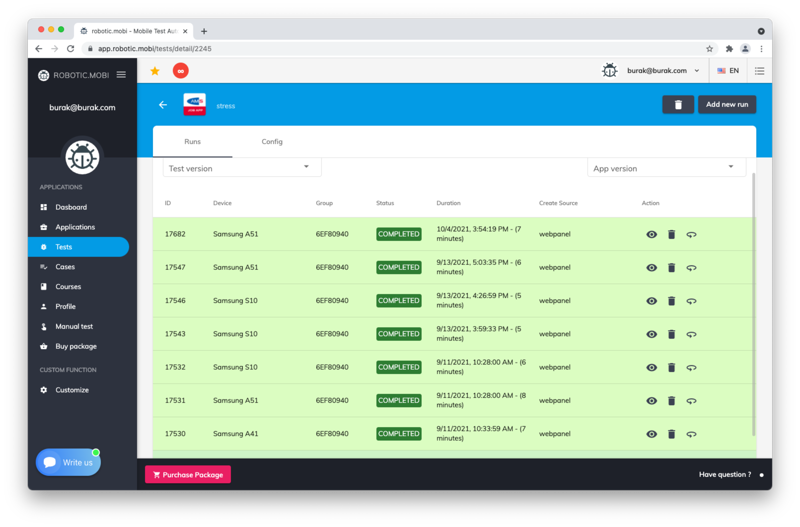The width and height of the screenshot is (800, 527).
Task: Open Cases in the sidebar
Action: pyautogui.click(x=65, y=267)
